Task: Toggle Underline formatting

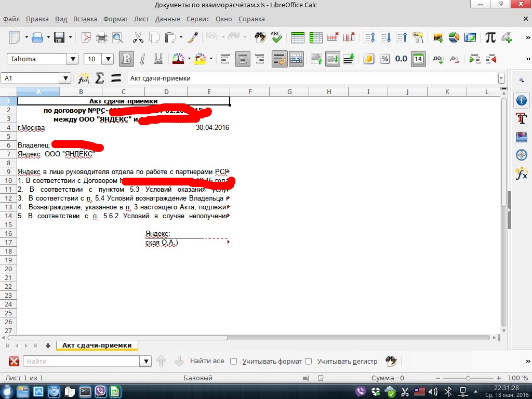Action: 158,59
